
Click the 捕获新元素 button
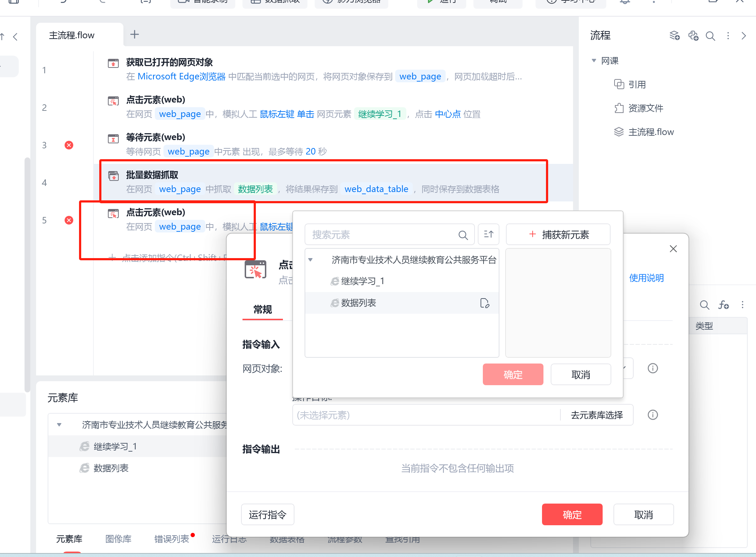[x=558, y=235]
